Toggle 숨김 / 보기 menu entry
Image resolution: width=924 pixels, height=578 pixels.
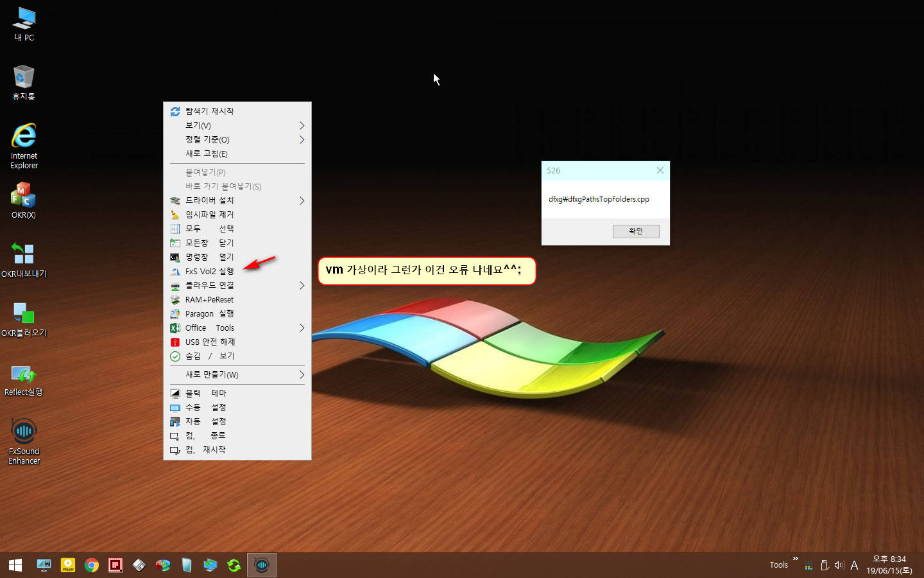[x=237, y=356]
